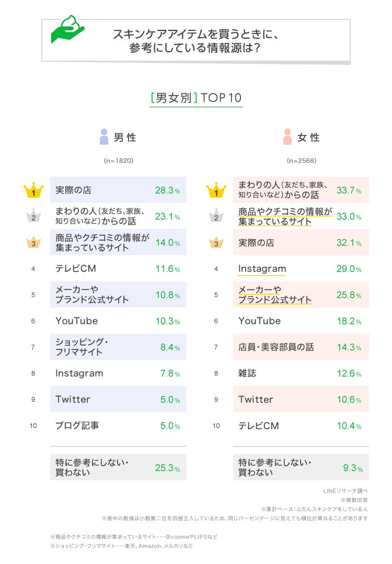Click the pink female silhouette icon
This screenshot has width=392, height=564.
(287, 137)
